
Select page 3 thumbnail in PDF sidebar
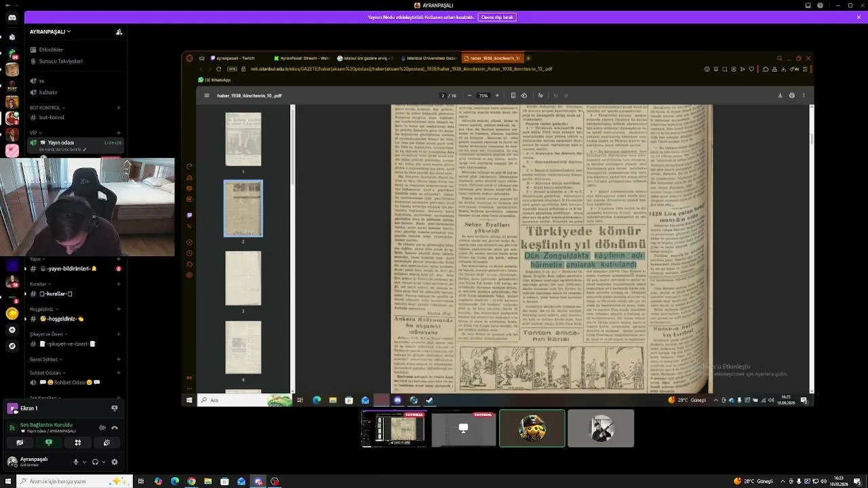243,279
